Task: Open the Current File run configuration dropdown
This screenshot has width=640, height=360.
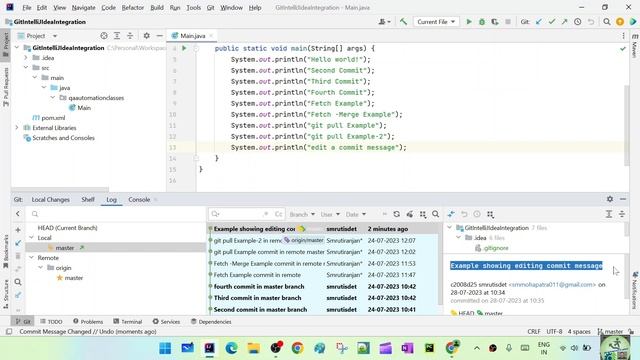Action: [x=436, y=22]
